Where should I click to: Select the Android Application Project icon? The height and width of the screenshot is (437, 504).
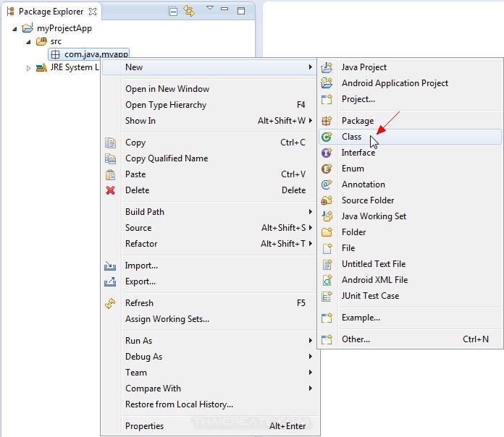pos(327,83)
